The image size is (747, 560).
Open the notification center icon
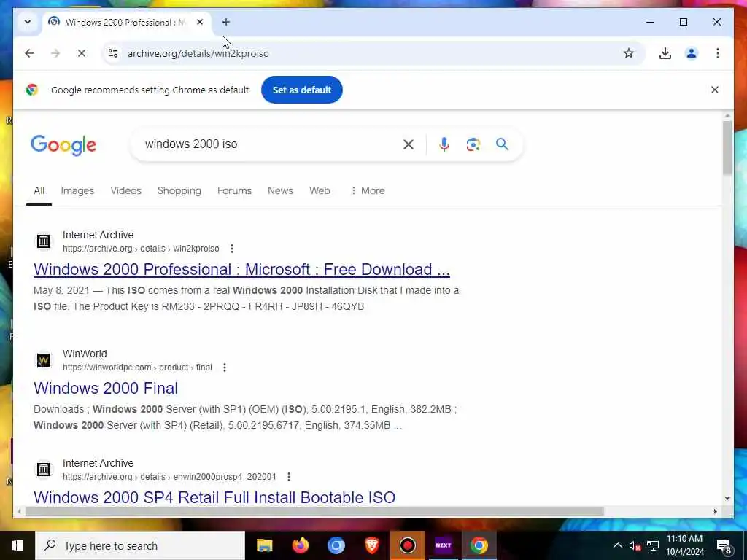(724, 545)
